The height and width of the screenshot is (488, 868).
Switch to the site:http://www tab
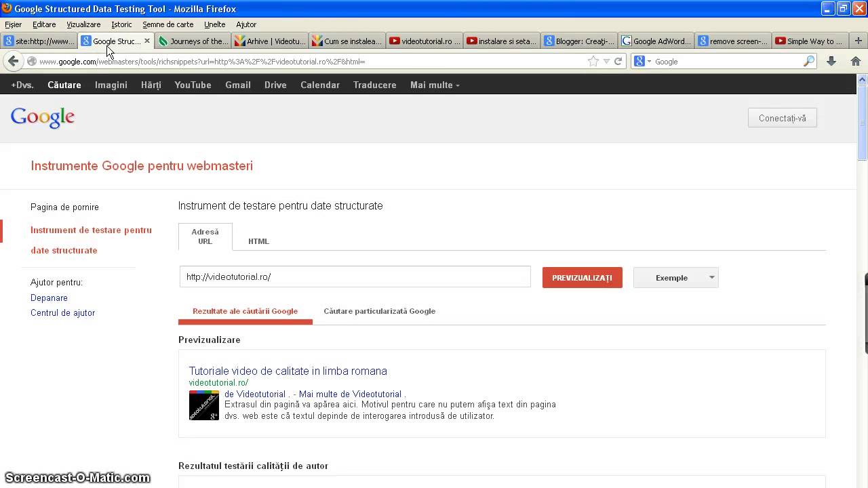[39, 41]
